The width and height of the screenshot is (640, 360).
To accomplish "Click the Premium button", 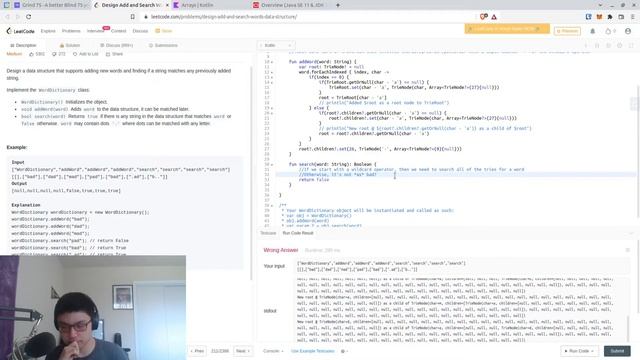I will 567,31.
